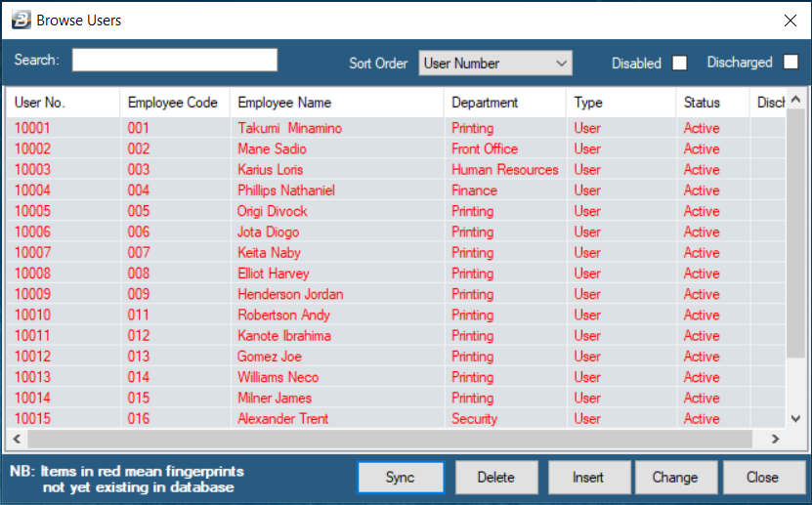
Task: Select employee Elliot Harvey
Action: pos(274,274)
